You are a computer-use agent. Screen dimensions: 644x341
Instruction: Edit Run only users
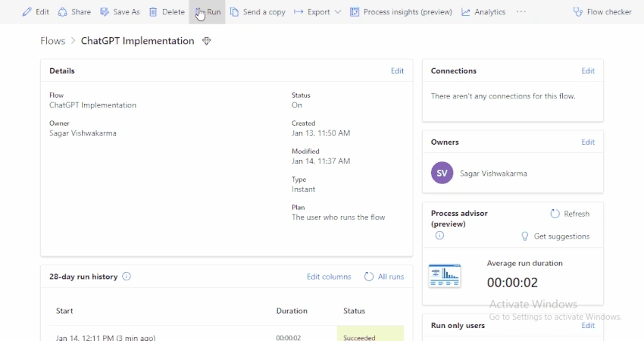[588, 325]
